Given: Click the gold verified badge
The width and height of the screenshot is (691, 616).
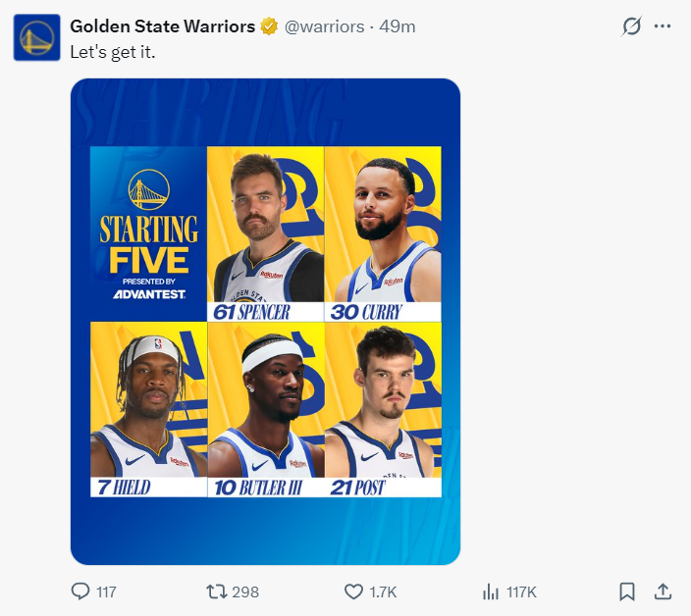Looking at the screenshot, I should click(268, 26).
